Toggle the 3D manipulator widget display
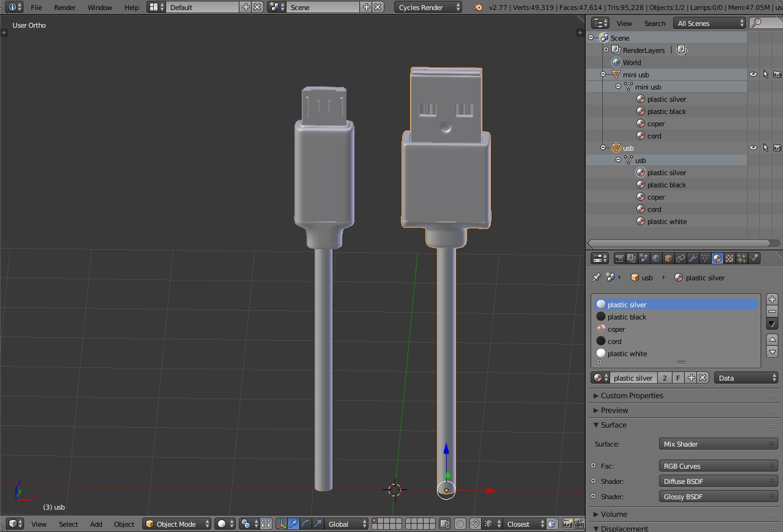783x532 pixels. (281, 524)
